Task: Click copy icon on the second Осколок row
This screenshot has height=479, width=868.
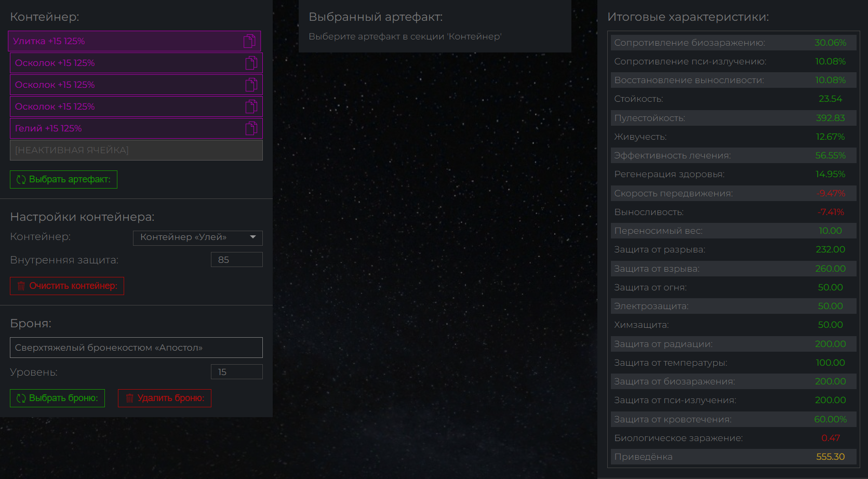Action: coord(251,85)
